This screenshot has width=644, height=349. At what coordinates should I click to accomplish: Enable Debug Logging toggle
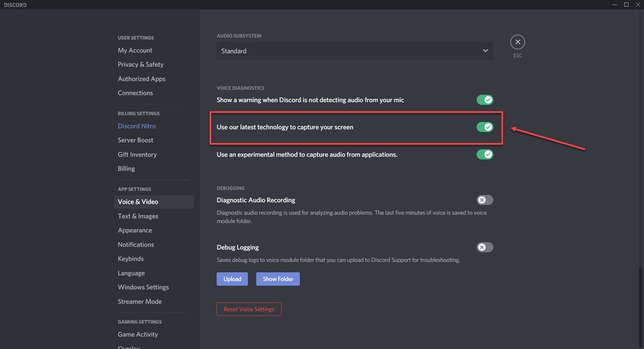coord(485,247)
